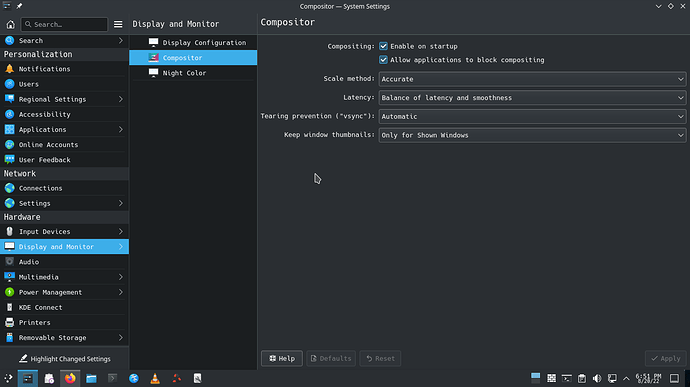Expand the Regional Settings category
Screen dimensions: 690x387
coord(64,99)
